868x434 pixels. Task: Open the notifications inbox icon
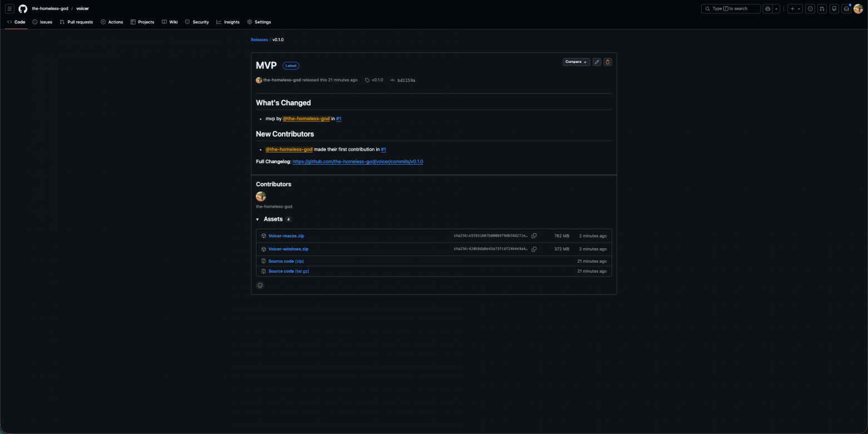pos(846,9)
